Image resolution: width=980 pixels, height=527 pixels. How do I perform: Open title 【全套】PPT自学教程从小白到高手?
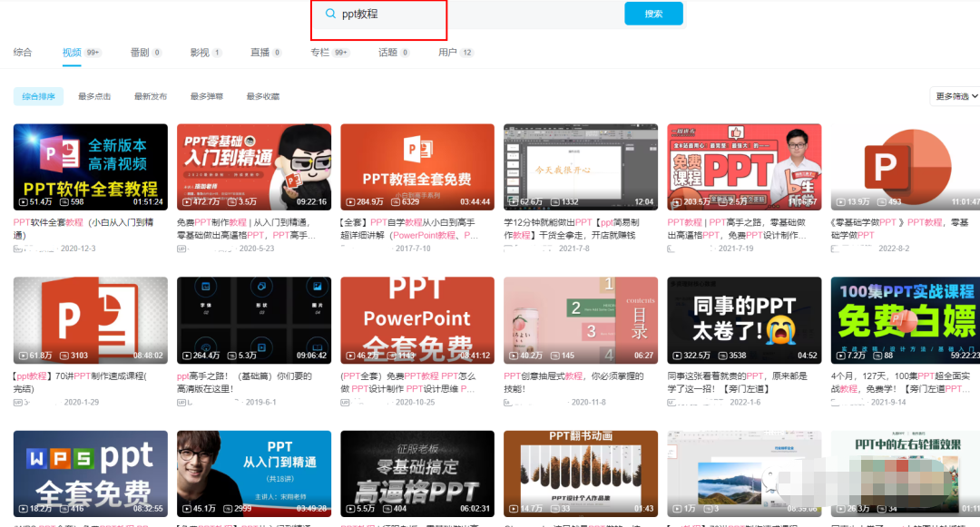pos(409,229)
